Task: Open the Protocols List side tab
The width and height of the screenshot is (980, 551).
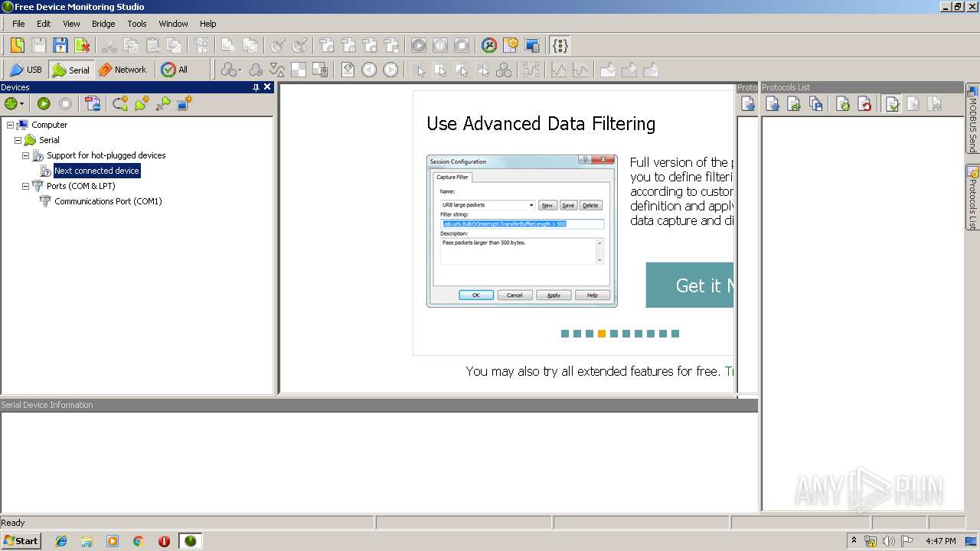Action: click(x=972, y=197)
